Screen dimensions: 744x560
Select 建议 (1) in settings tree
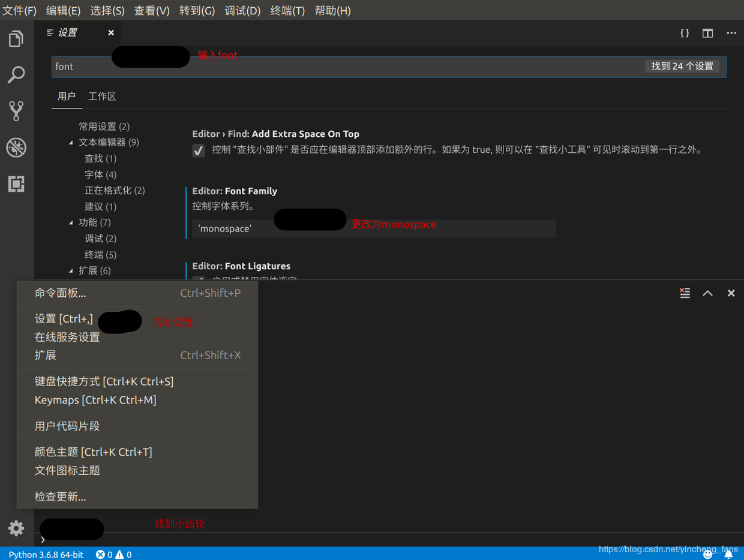pyautogui.click(x=100, y=207)
